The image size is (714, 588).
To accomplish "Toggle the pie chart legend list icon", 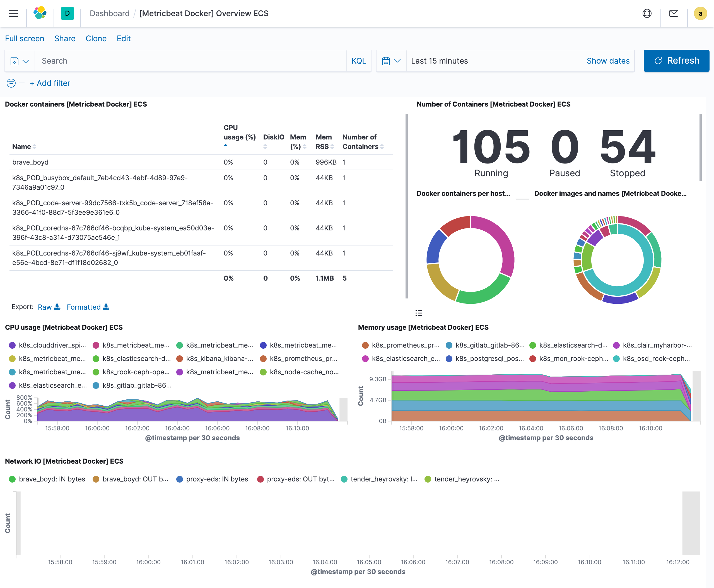I will [x=419, y=313].
